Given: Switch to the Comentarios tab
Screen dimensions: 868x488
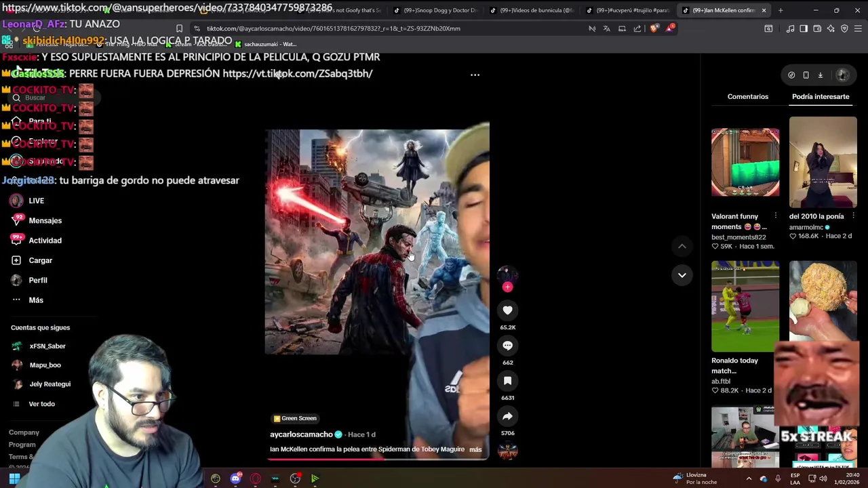Looking at the screenshot, I should 748,96.
